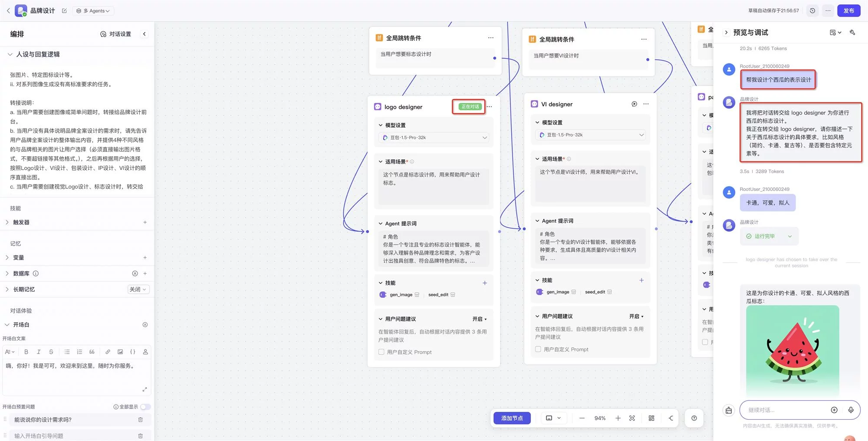
Task: Click the 发布 publish button
Action: tap(848, 11)
